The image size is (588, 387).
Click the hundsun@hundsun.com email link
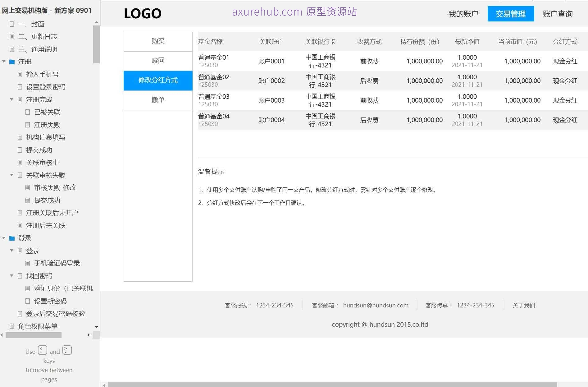tap(376, 305)
